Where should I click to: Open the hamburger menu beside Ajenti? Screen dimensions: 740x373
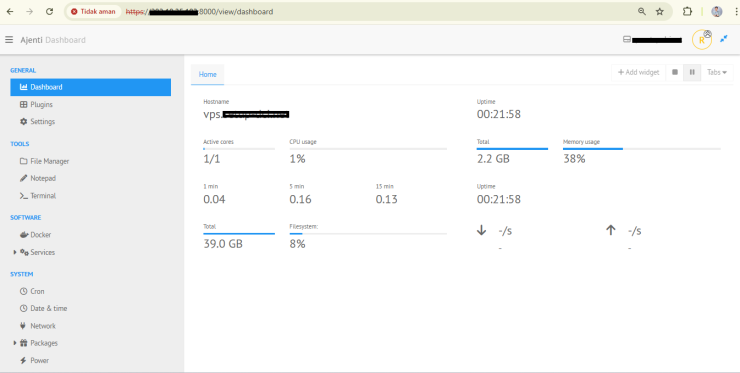pos(9,40)
